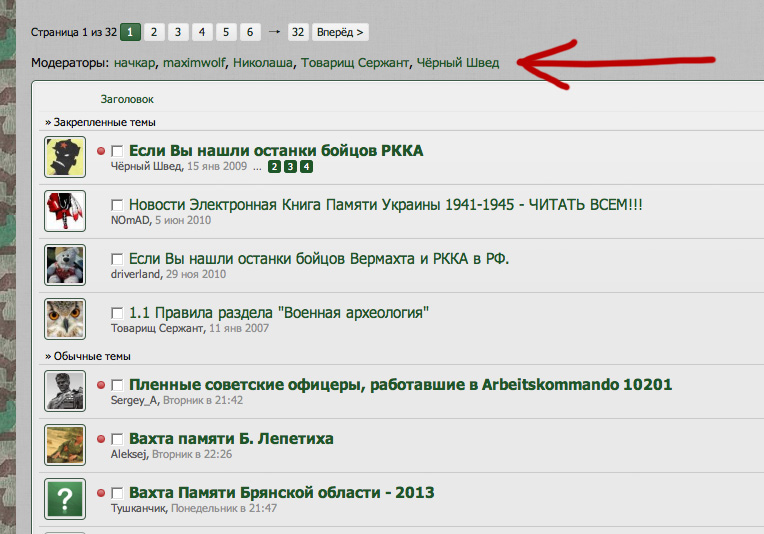Go to page 2 of the forum
This screenshot has width=764, height=534.
(x=154, y=32)
